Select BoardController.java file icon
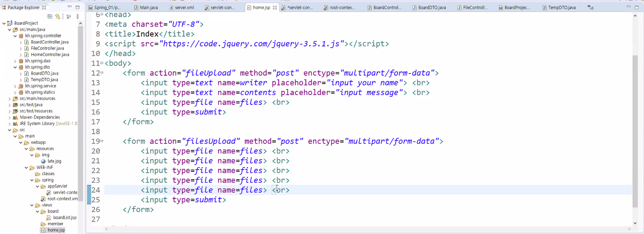The height and width of the screenshot is (234, 644). [27, 42]
